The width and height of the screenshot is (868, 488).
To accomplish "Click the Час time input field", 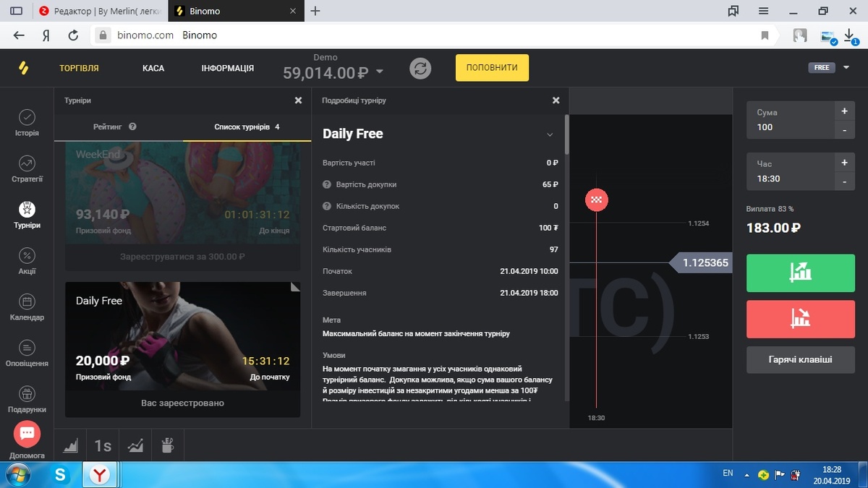I will pos(790,172).
